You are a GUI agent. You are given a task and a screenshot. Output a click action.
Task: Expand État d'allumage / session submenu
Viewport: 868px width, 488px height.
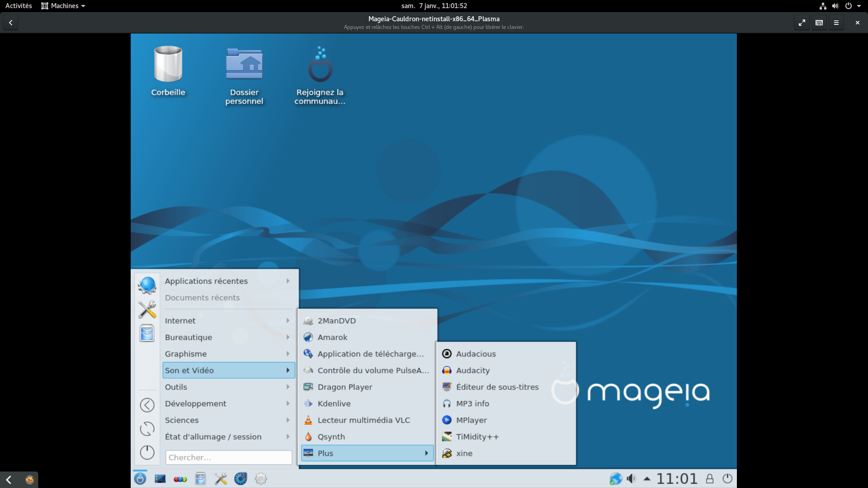click(x=228, y=437)
